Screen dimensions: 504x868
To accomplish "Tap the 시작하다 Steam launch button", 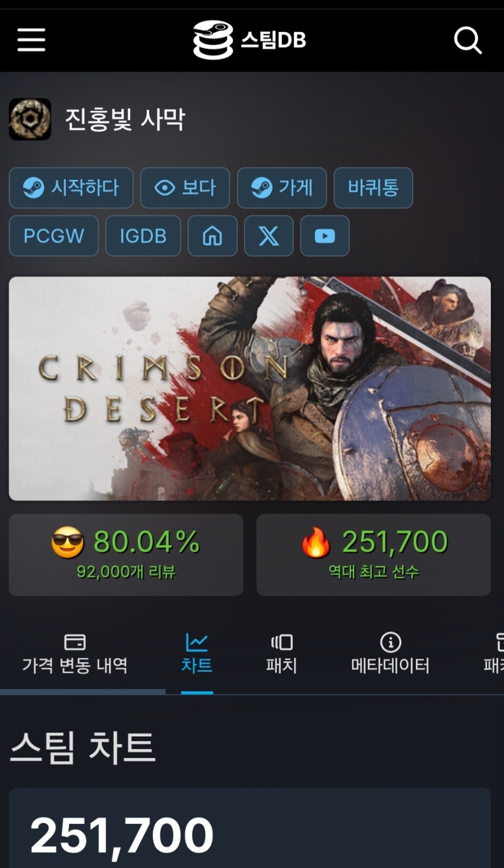I will 71,188.
